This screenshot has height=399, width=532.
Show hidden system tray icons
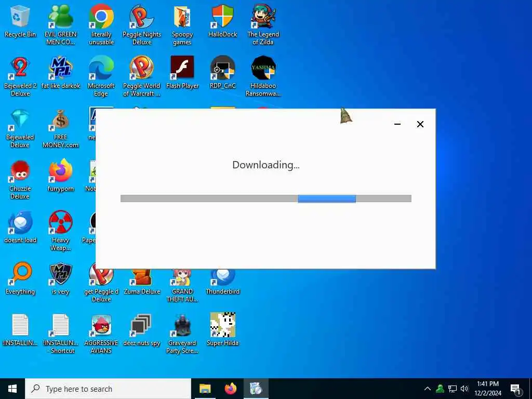pyautogui.click(x=428, y=389)
